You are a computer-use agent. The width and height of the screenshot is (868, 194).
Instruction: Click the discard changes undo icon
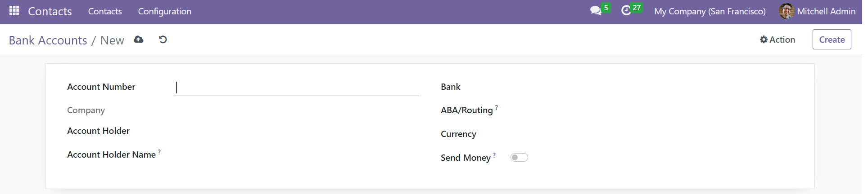(163, 40)
